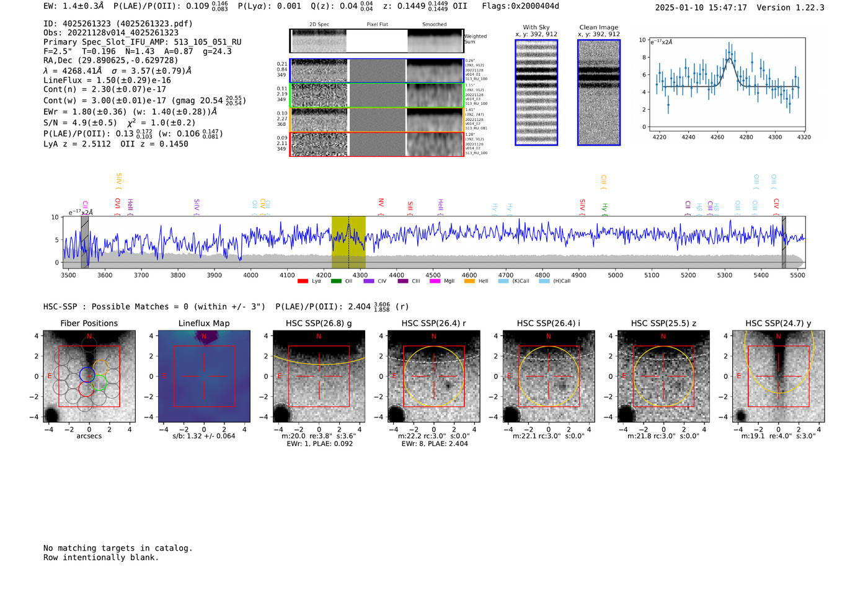
Task: Click the orange fiber circle in Fiber Positions
Action: (100, 367)
